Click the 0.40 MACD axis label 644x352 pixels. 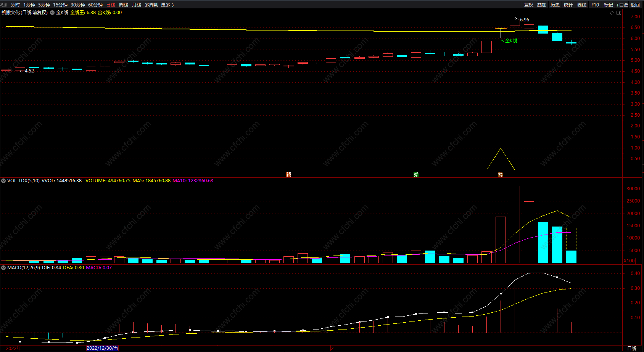[x=635, y=273]
